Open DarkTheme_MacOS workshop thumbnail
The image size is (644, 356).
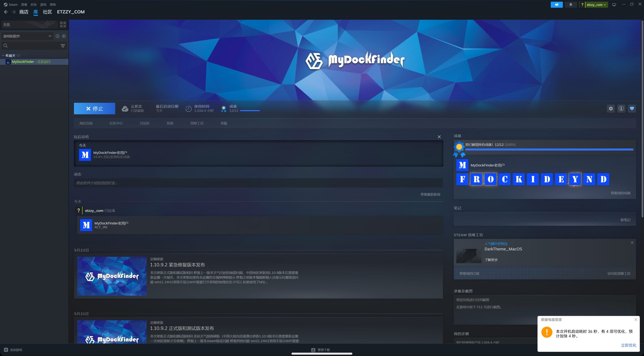click(x=469, y=256)
